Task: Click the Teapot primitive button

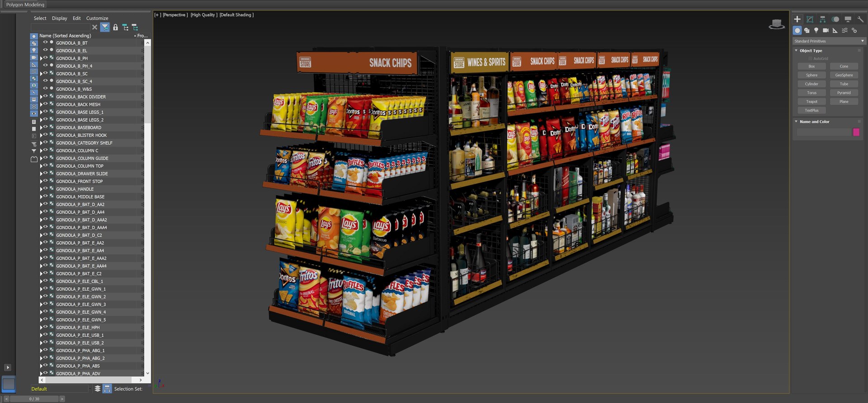Action: [811, 102]
